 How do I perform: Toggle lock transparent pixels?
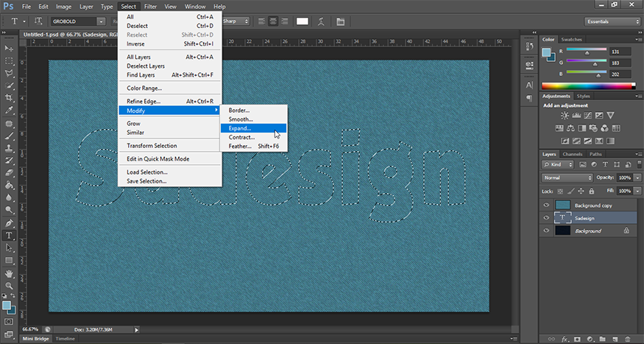pos(560,191)
